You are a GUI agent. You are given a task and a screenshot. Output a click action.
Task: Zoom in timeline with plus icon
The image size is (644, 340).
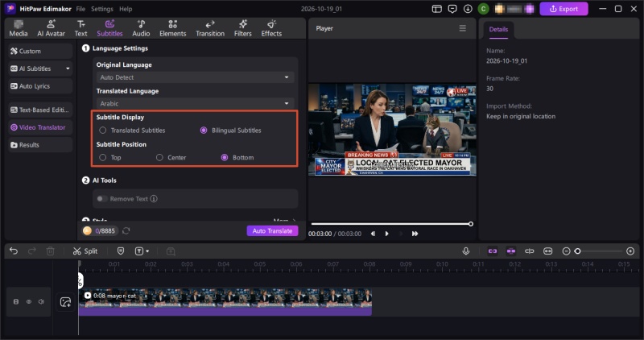(x=630, y=251)
